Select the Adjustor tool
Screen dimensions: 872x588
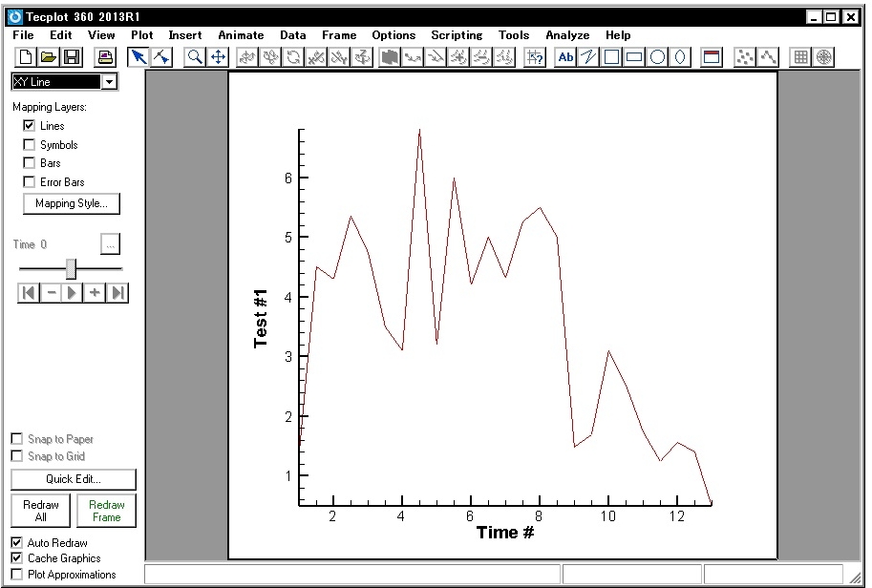(x=161, y=56)
